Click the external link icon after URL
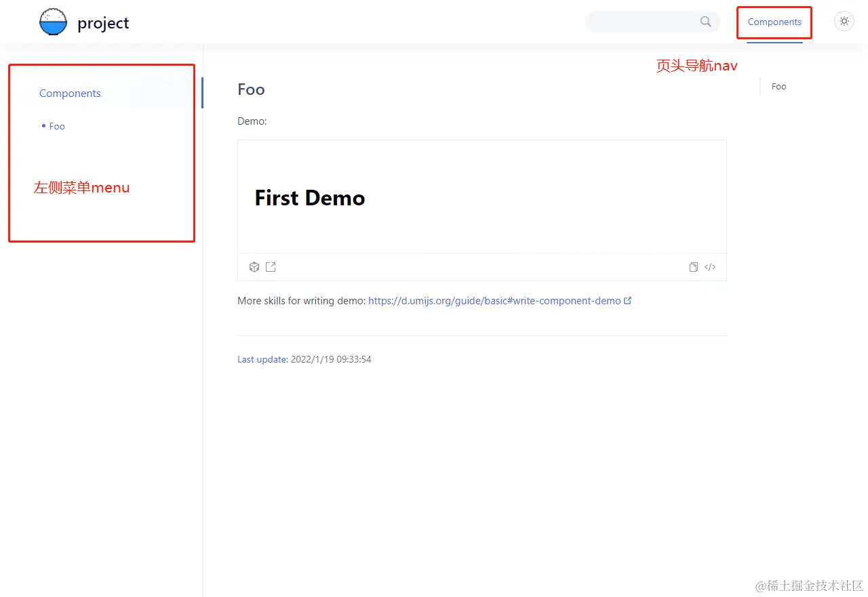Screen dimensions: 868x597 point(628,300)
